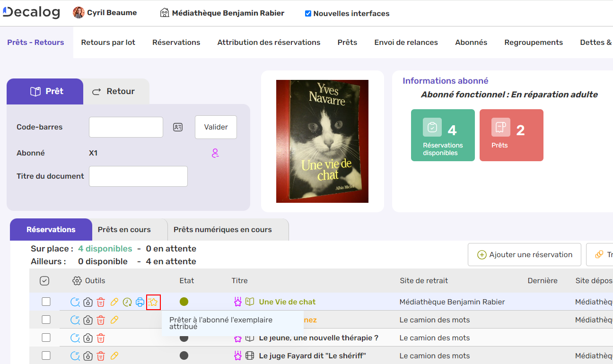Click the camera icon on 'Le juge Fayard' row
The image size is (613, 364).
click(88, 355)
